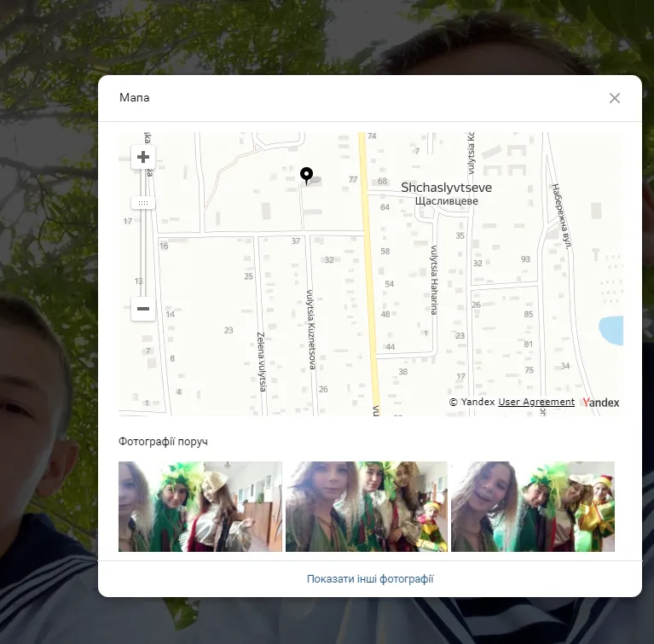The height and width of the screenshot is (644, 654).
Task: Click the © Yandex copyright text
Action: pyautogui.click(x=472, y=403)
